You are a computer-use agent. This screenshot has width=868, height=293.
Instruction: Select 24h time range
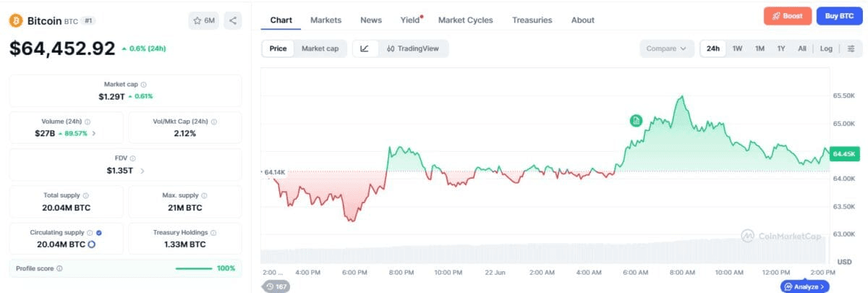coord(713,48)
